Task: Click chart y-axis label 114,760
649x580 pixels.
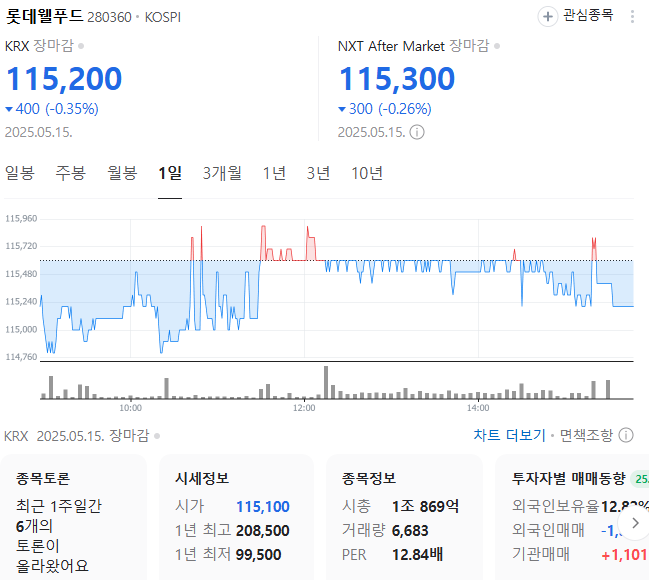Action: pos(21,357)
